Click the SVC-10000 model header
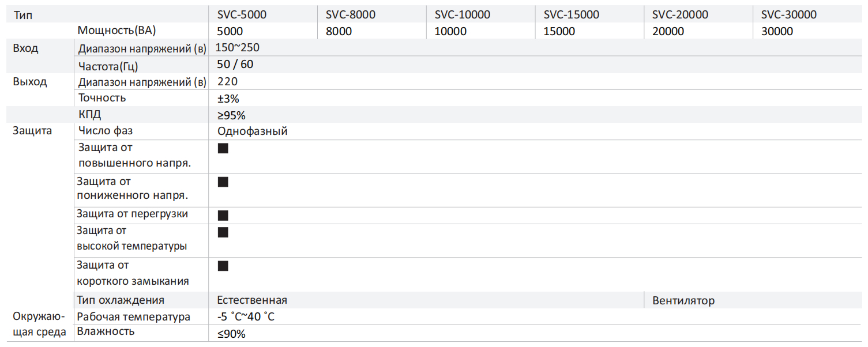The width and height of the screenshot is (868, 347). 462,14
